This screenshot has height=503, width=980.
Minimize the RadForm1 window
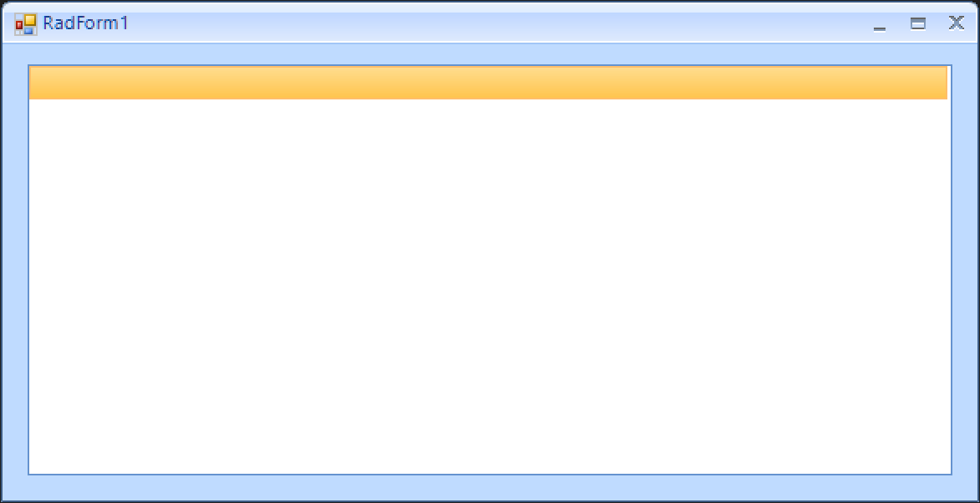[880, 25]
